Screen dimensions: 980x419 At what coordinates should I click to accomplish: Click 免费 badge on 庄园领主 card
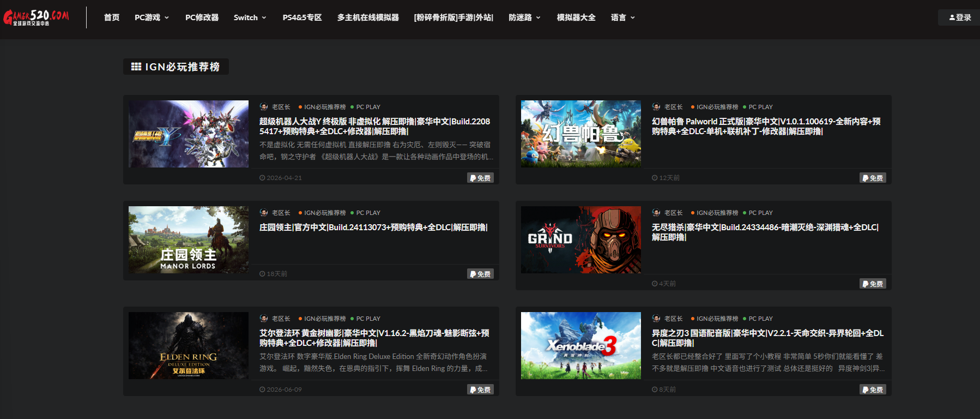click(480, 274)
